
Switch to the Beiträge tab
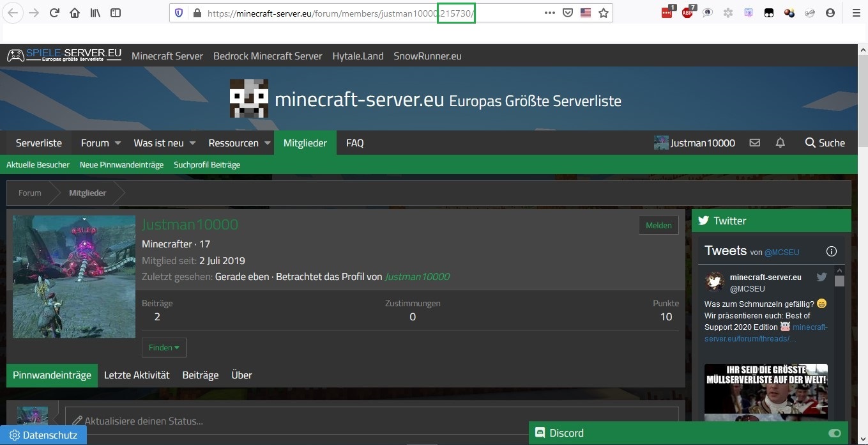[201, 375]
